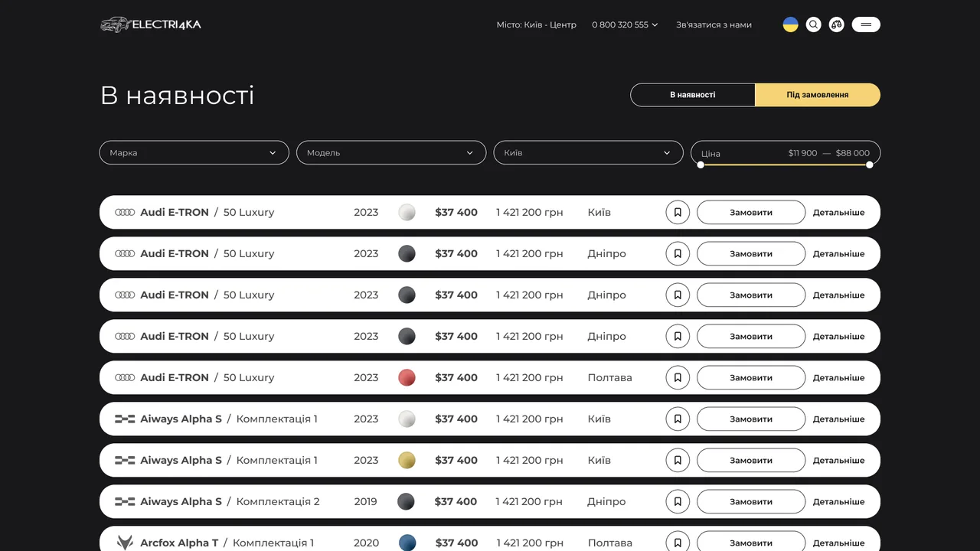Image resolution: width=980 pixels, height=551 pixels.
Task: Click the Aiways logo in the 2019 row
Action: (x=125, y=501)
